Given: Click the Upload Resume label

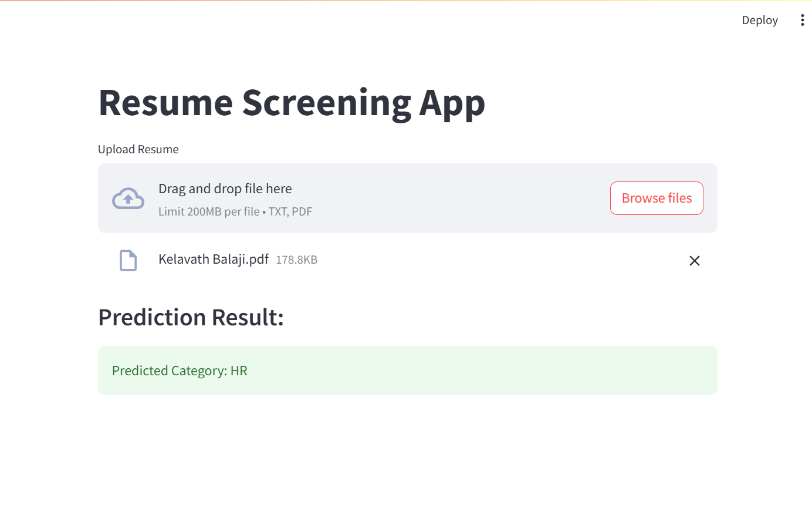Looking at the screenshot, I should pyautogui.click(x=138, y=149).
